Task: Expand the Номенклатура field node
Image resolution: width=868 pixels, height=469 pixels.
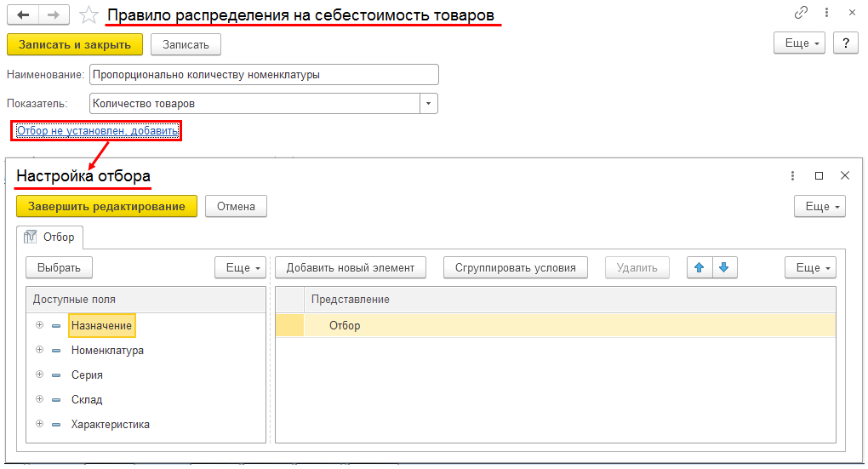Action: pos(39,350)
